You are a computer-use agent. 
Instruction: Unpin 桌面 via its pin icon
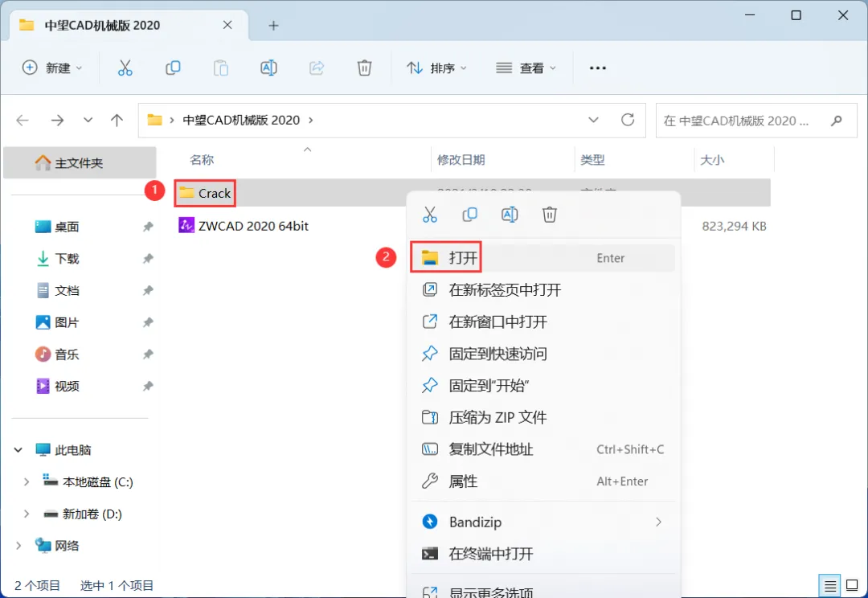pyautogui.click(x=148, y=227)
